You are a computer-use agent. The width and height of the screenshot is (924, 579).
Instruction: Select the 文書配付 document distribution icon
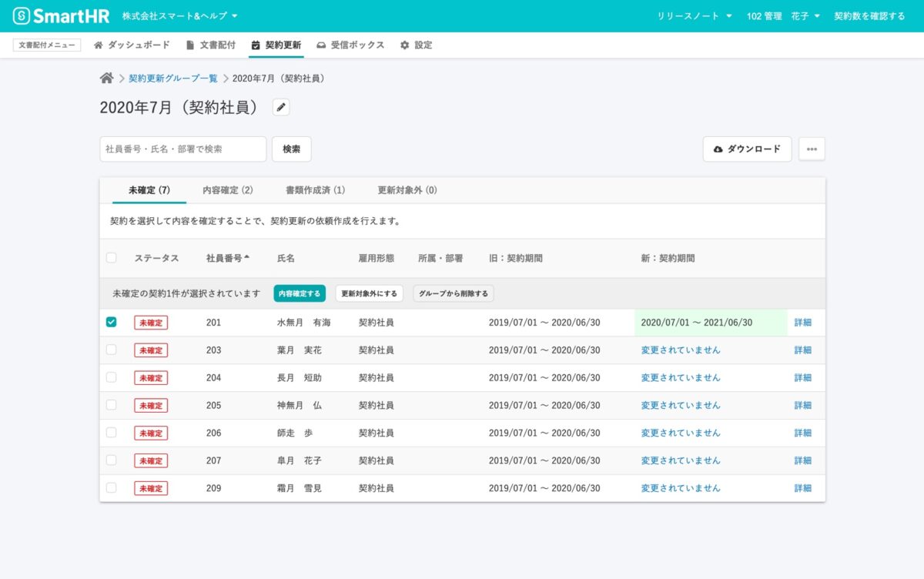pos(189,45)
